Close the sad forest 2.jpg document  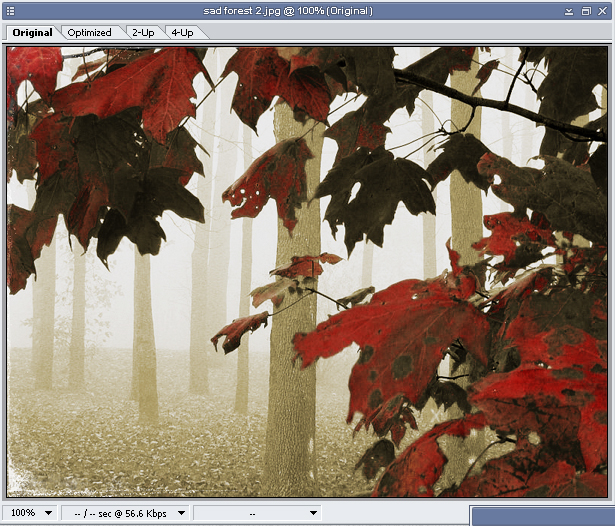pos(602,11)
